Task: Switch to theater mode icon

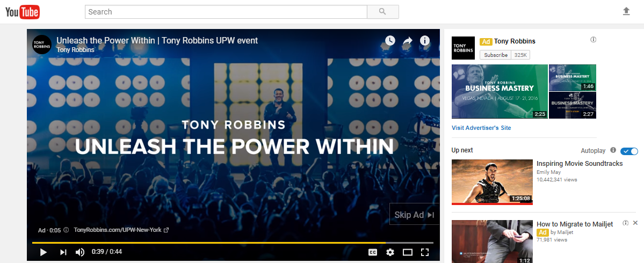Action: (408, 252)
